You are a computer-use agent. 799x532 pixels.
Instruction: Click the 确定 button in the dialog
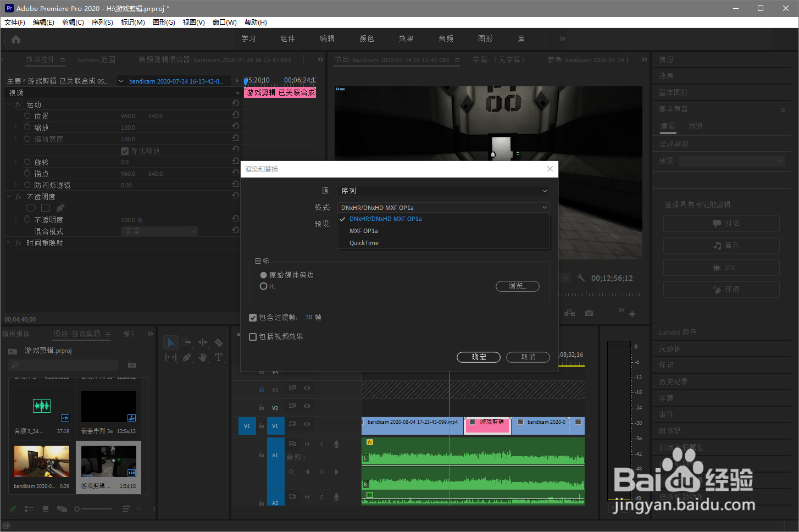[479, 357]
